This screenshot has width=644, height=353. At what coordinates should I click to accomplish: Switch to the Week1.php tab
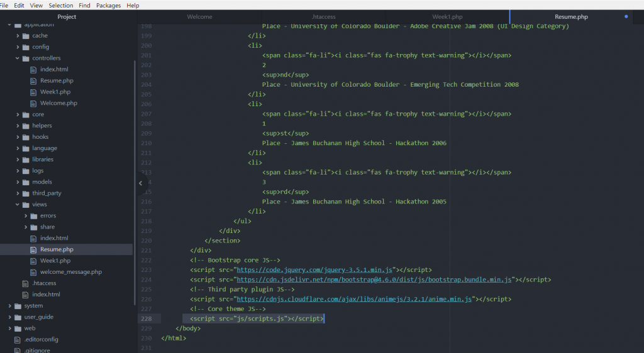(x=447, y=17)
